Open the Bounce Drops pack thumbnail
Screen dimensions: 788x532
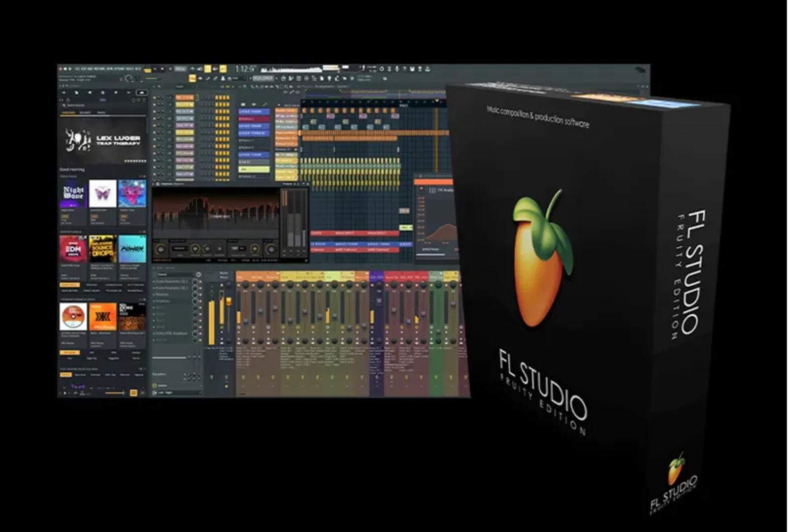pyautogui.click(x=102, y=249)
